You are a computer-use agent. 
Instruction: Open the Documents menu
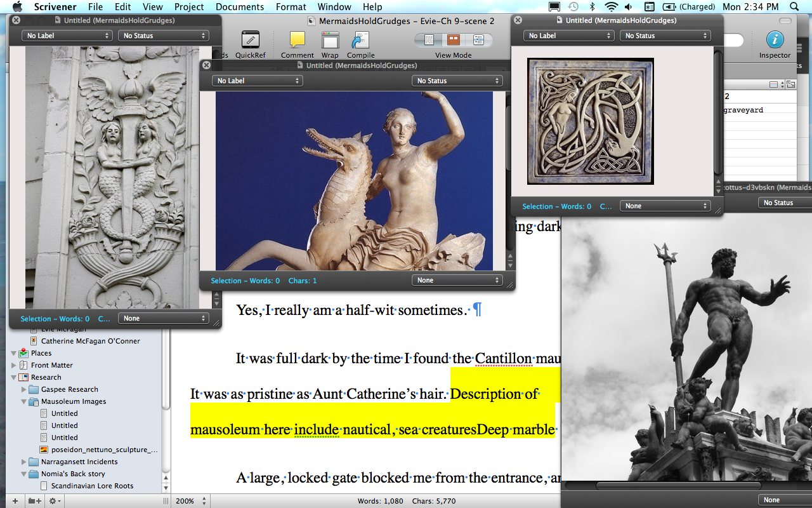click(x=239, y=7)
